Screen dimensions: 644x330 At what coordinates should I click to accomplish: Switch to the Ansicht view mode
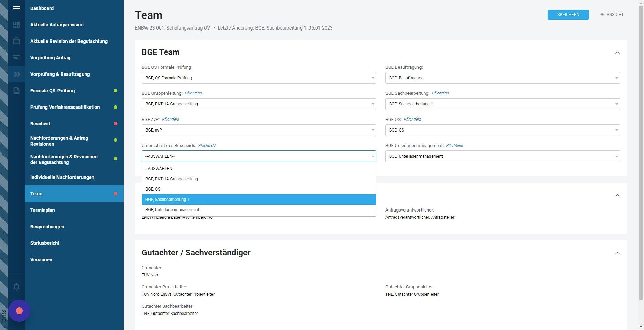point(612,15)
